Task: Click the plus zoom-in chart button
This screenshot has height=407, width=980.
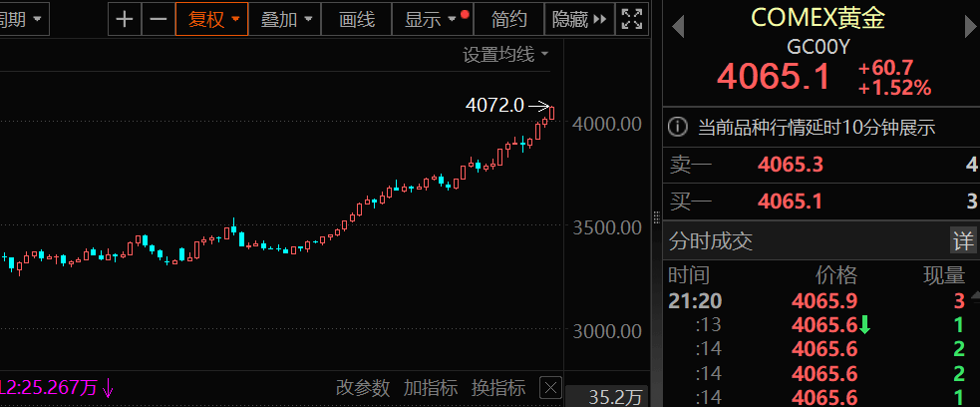Action: (124, 19)
